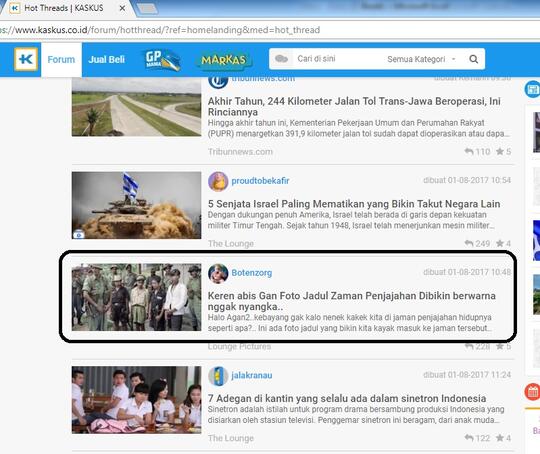The image size is (540, 454).
Task: Open The Lounge link under the Israel thread
Action: [x=231, y=244]
